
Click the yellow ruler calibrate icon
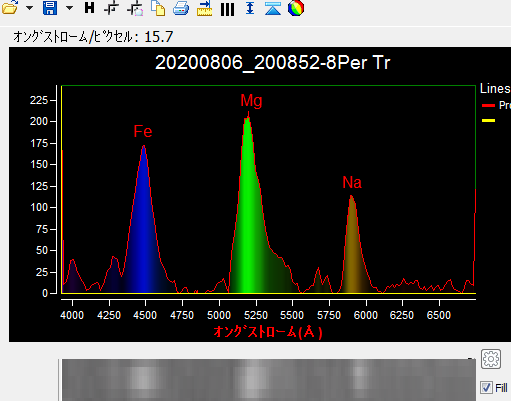coord(204,8)
